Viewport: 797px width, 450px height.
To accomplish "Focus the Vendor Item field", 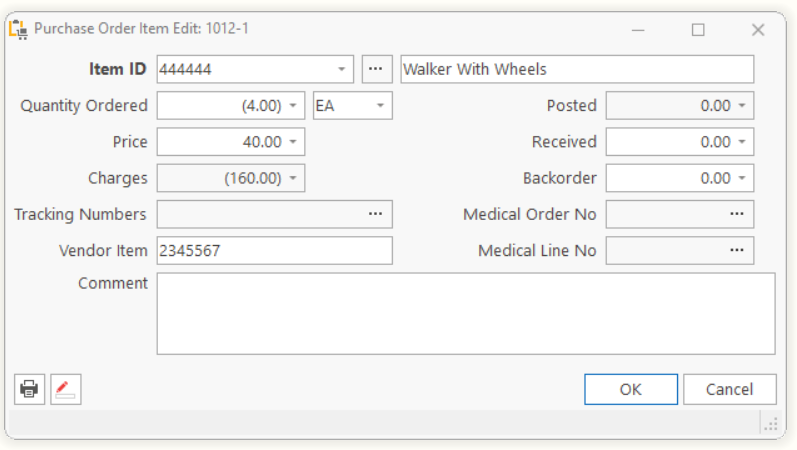I will point(274,250).
